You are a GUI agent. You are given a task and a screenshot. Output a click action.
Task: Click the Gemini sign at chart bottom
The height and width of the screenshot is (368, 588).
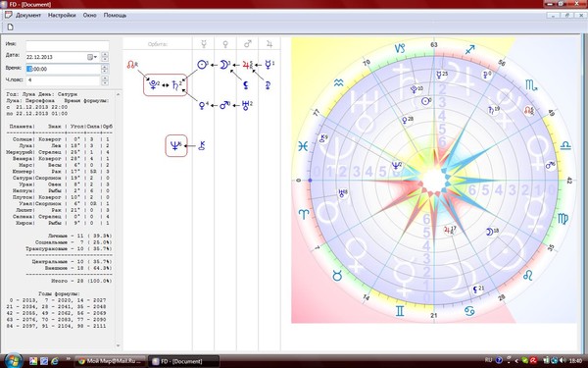click(400, 311)
